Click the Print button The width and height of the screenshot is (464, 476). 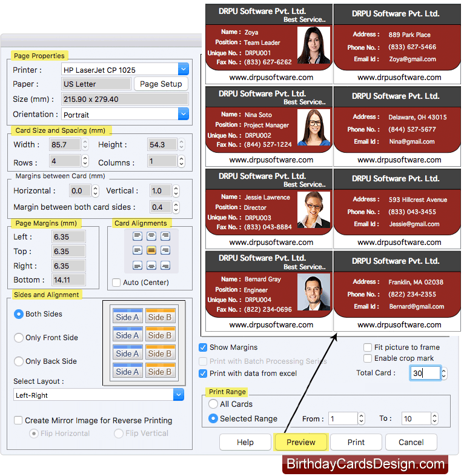click(356, 442)
